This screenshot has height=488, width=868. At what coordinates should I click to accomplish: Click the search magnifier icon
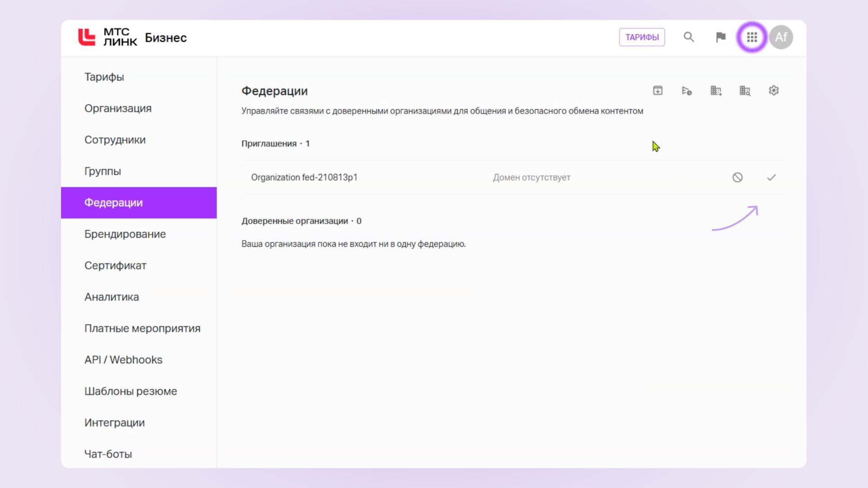[689, 37]
